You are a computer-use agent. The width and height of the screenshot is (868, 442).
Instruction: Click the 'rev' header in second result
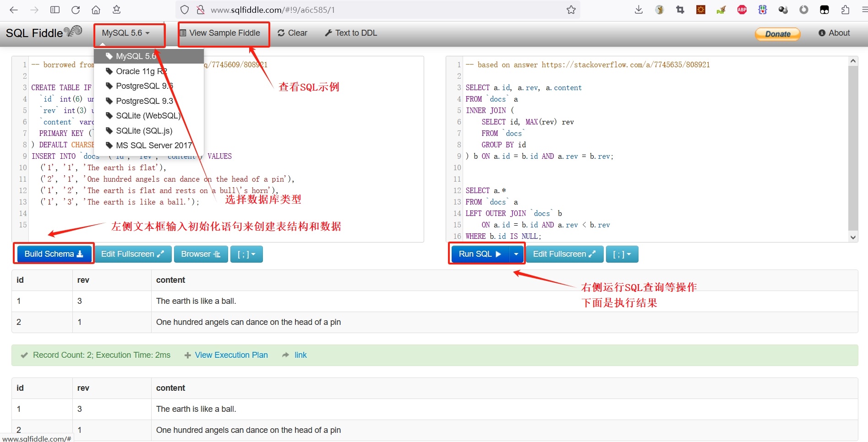point(83,388)
